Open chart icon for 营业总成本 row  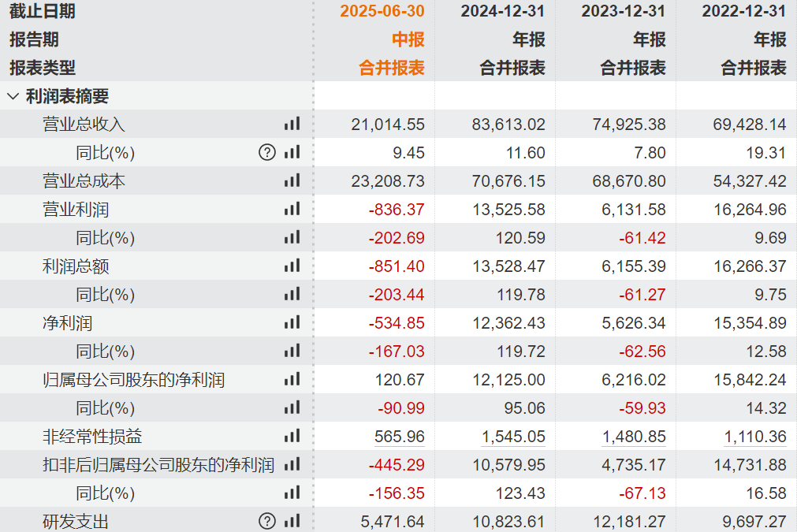click(292, 180)
